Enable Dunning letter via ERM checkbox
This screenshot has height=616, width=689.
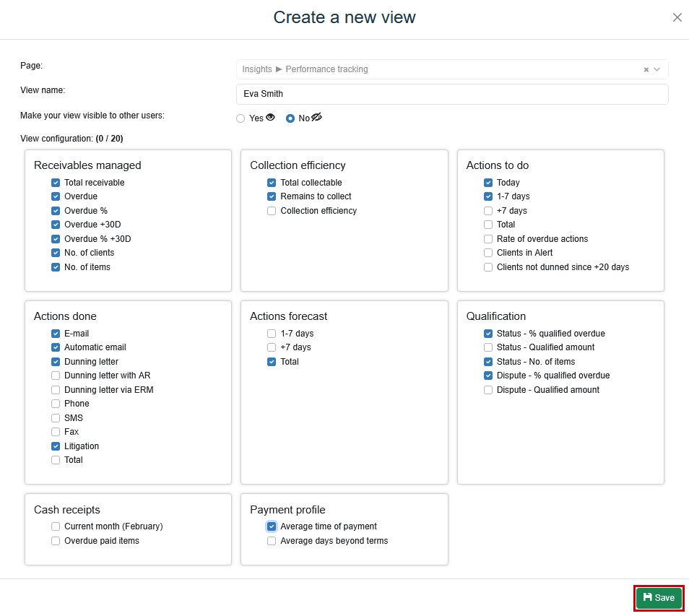(56, 390)
